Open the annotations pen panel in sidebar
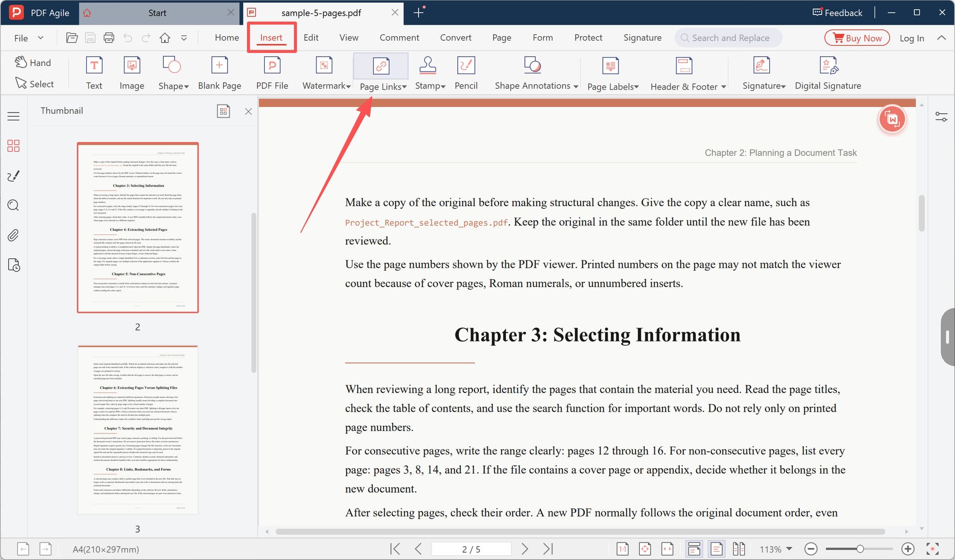 (x=13, y=176)
